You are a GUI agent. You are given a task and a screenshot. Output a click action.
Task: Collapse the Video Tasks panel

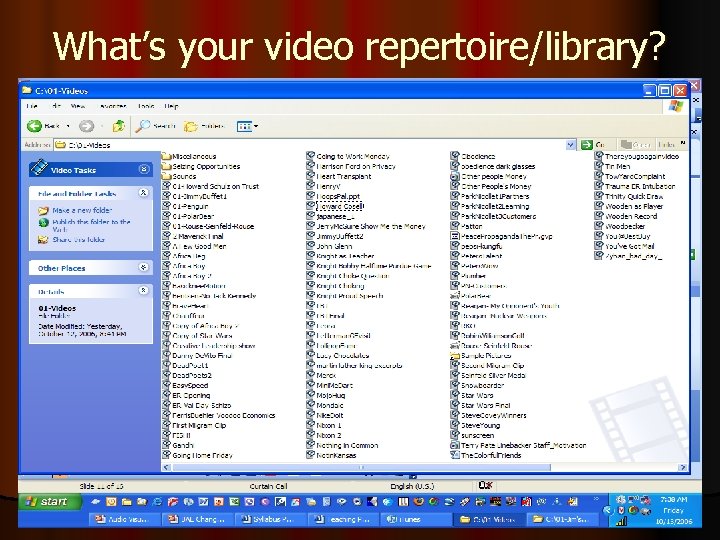coord(144,170)
